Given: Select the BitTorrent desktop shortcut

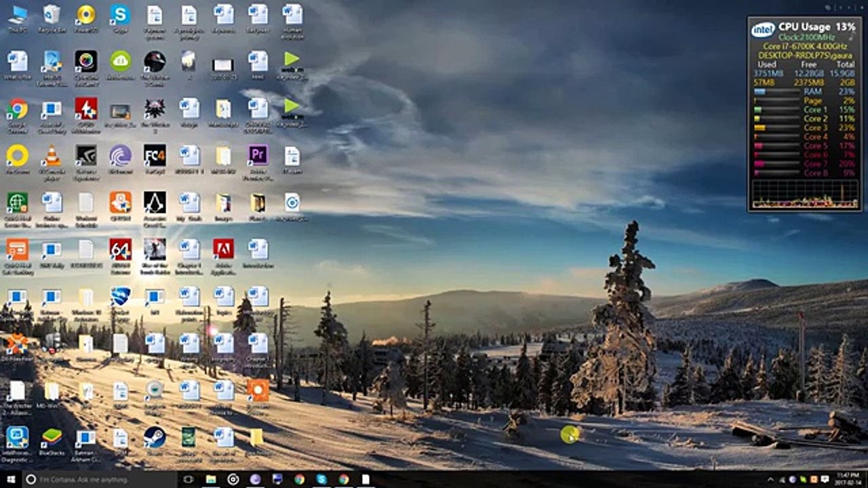Looking at the screenshot, I should point(120,161).
